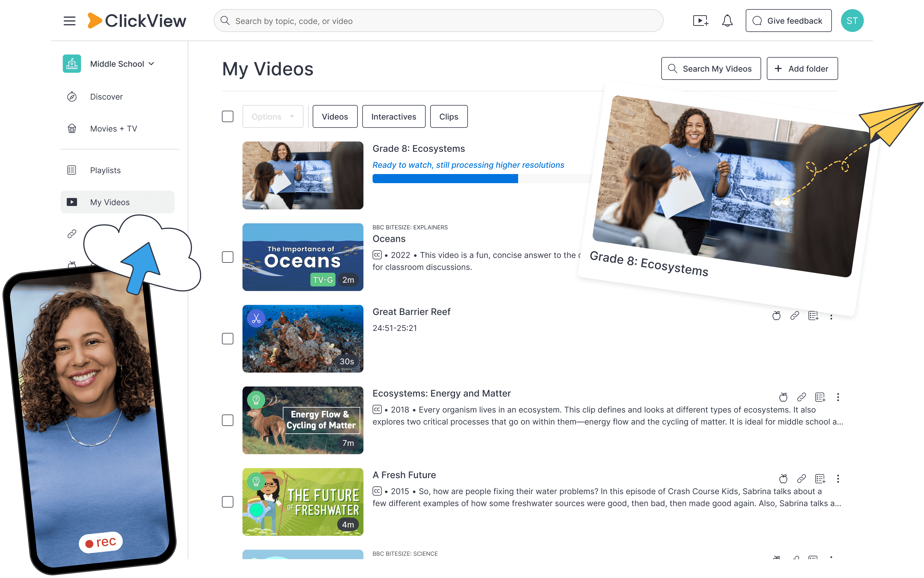Filter by Interactives tab

[x=394, y=116]
